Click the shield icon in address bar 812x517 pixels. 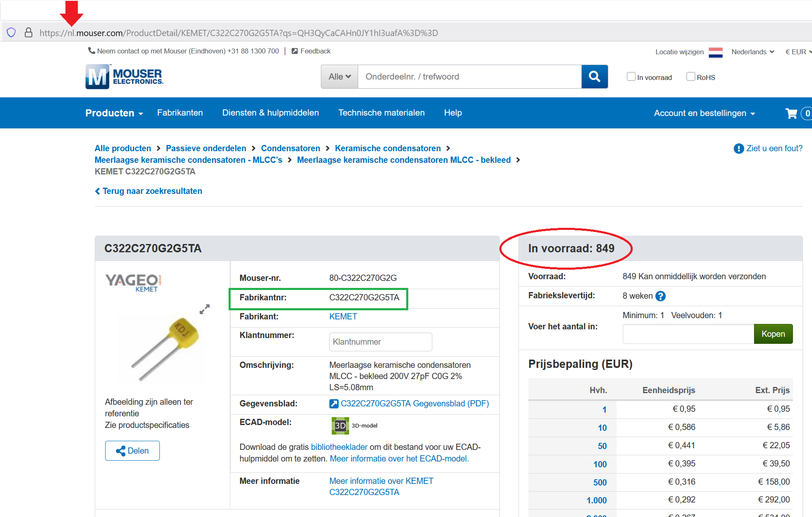11,33
